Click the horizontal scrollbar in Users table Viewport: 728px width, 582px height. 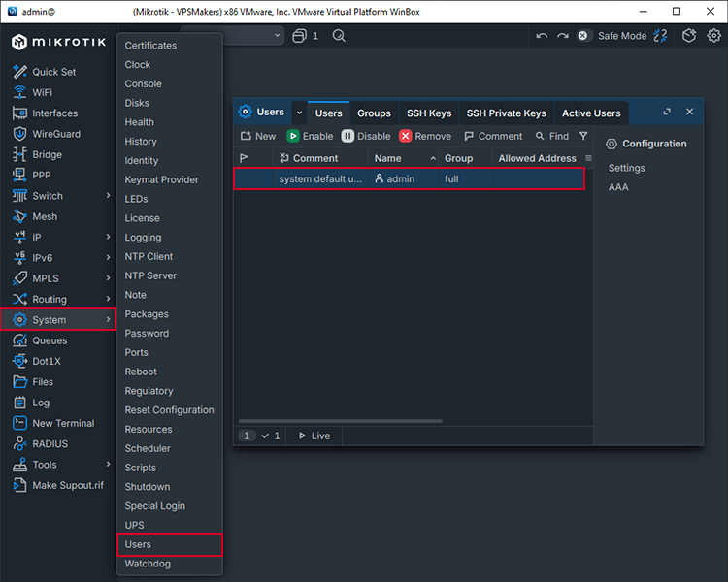[x=340, y=421]
